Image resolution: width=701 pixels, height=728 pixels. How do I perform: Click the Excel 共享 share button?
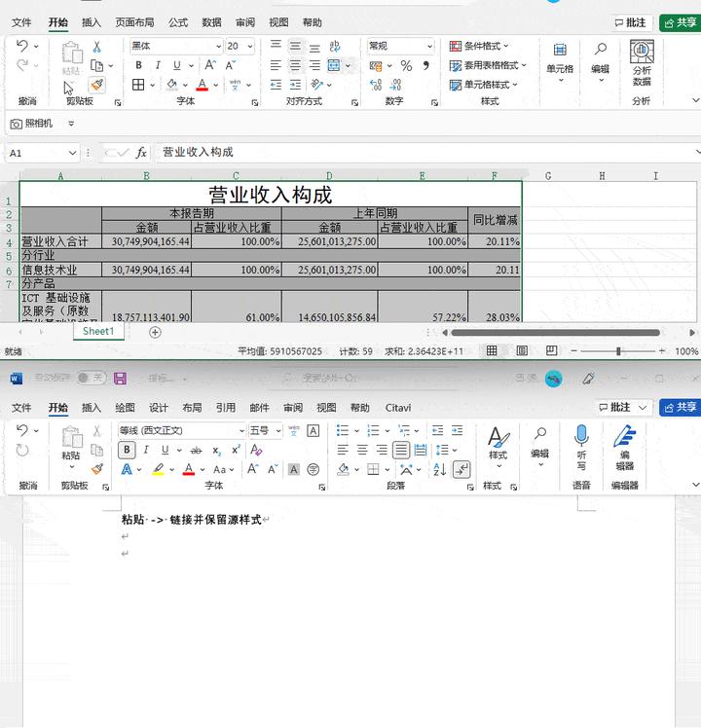pos(679,22)
